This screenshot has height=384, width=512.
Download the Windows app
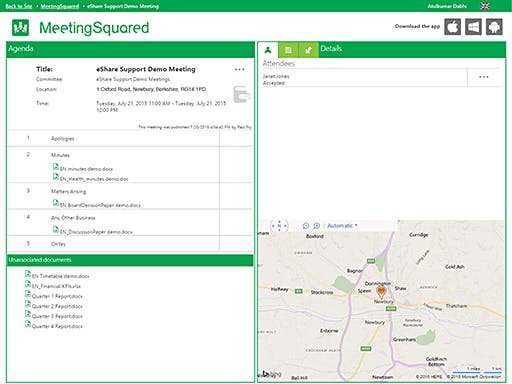point(473,27)
